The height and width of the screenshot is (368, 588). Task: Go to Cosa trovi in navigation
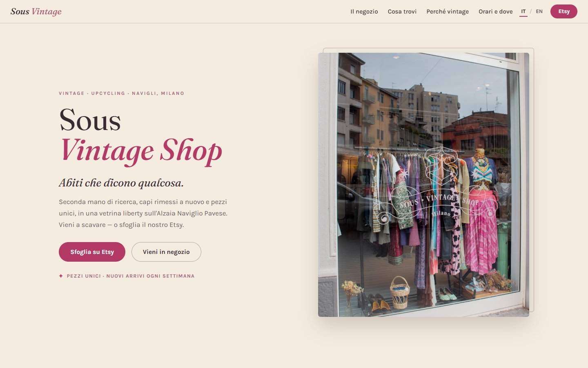(402, 11)
